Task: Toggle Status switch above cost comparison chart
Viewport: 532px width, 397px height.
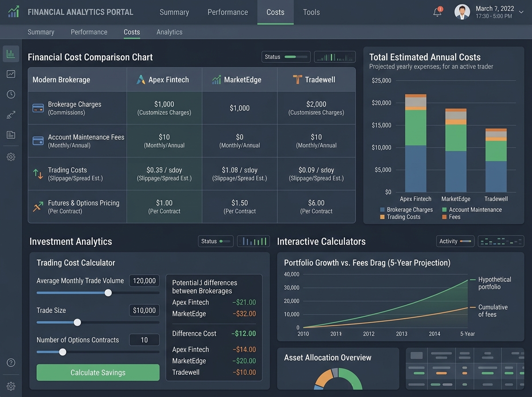Action: (296, 57)
